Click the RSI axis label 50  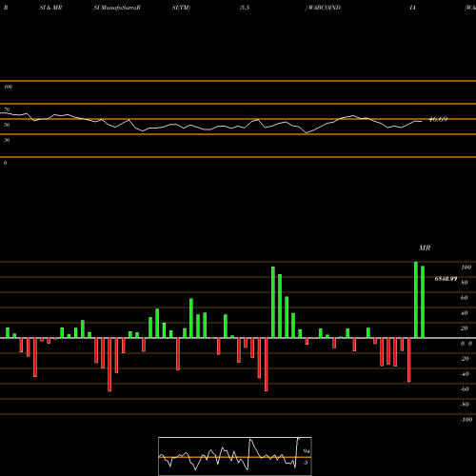[x=7, y=125]
